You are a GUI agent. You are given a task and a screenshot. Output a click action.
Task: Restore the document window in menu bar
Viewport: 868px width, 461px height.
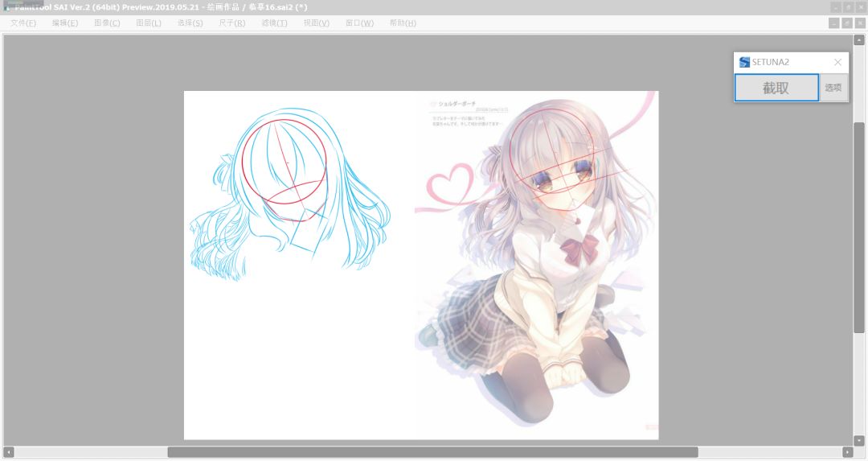(847, 23)
